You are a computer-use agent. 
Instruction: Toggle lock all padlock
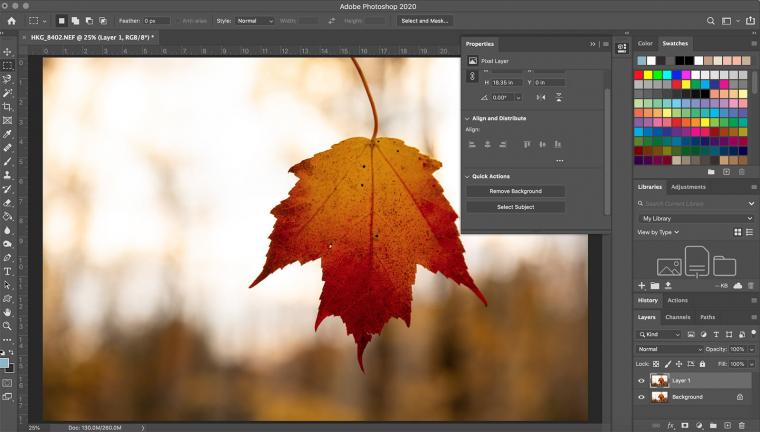coord(702,364)
